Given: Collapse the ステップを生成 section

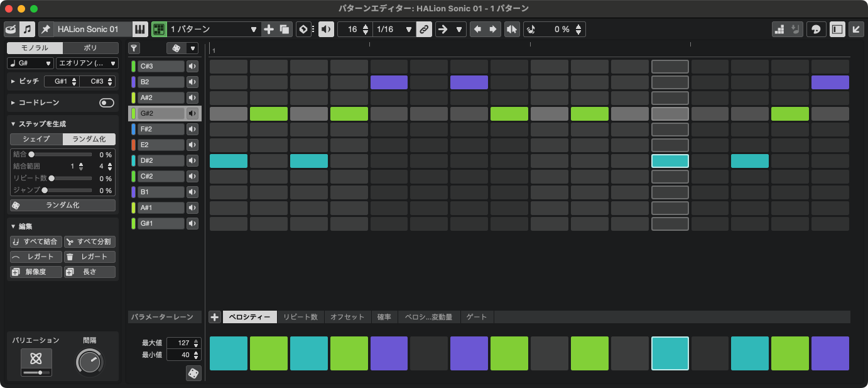Looking at the screenshot, I should tap(14, 124).
